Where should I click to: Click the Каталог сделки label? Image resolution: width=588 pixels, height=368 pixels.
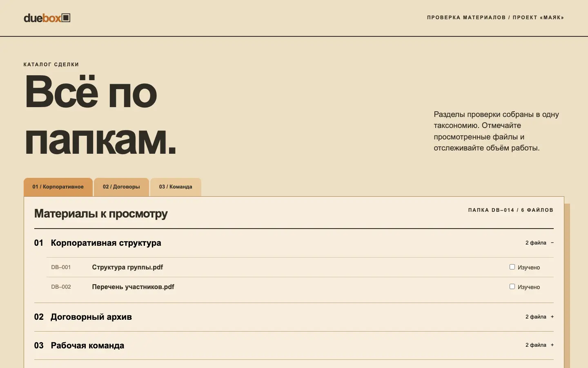pos(51,65)
